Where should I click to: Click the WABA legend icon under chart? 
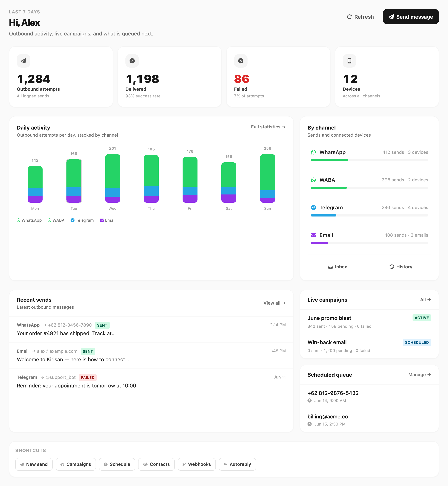tap(49, 220)
